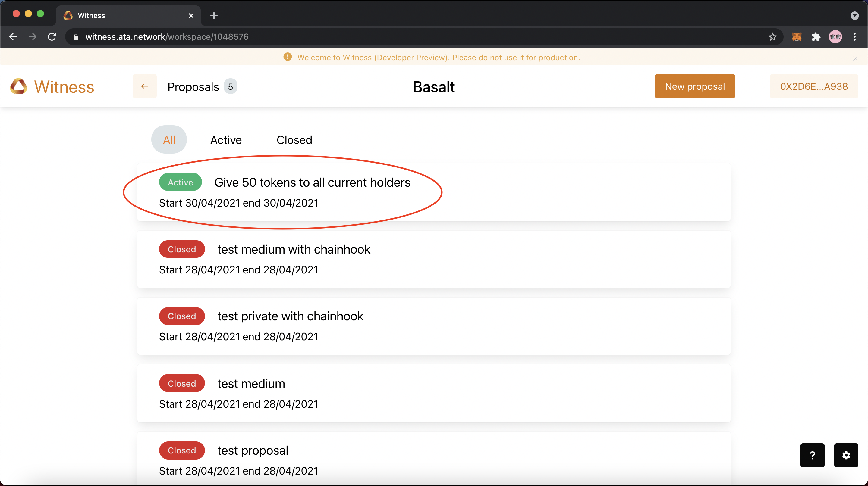868x486 pixels.
Task: Click the green Active status badge
Action: [x=180, y=182]
